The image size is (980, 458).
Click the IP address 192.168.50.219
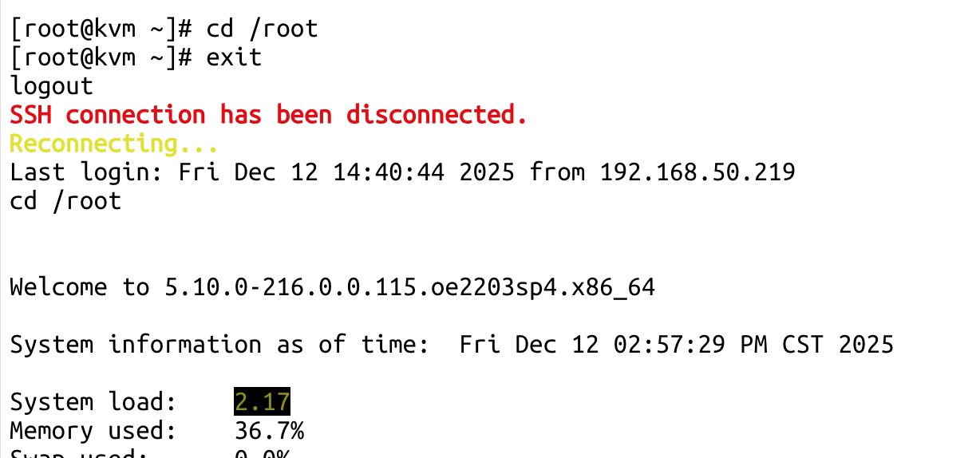click(697, 172)
